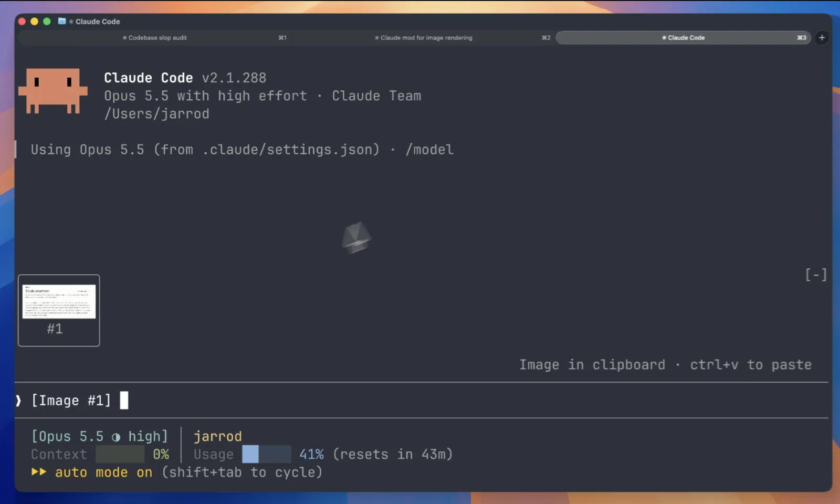Screen dimensions: 840x504
Task: Click the 3D gem-shaped icon in the terminal
Action: coord(356,237)
